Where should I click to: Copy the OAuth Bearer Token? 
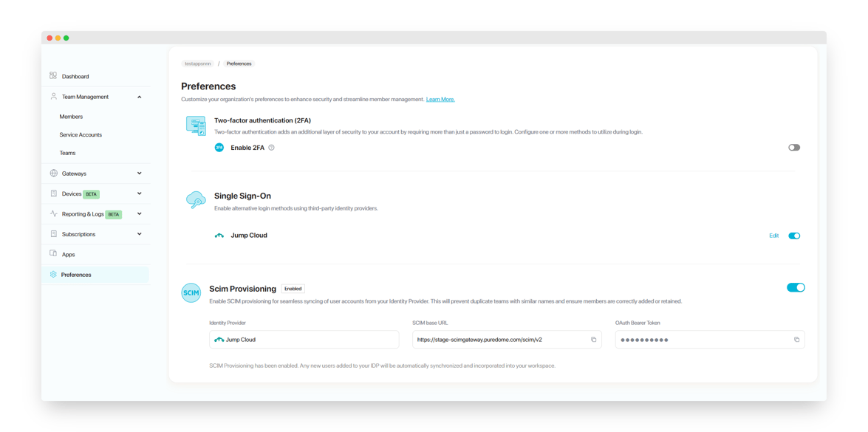pyautogui.click(x=796, y=339)
